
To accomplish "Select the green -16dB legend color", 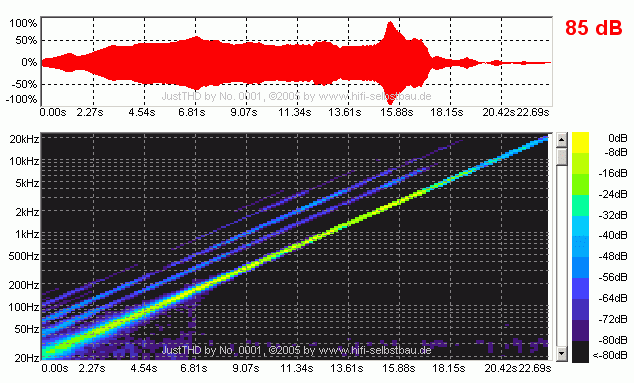I will 580,184.
